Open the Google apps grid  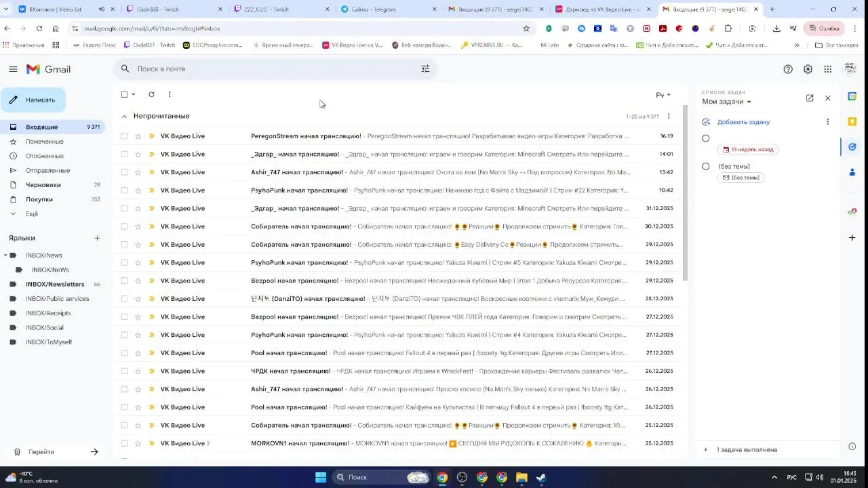pyautogui.click(x=828, y=69)
